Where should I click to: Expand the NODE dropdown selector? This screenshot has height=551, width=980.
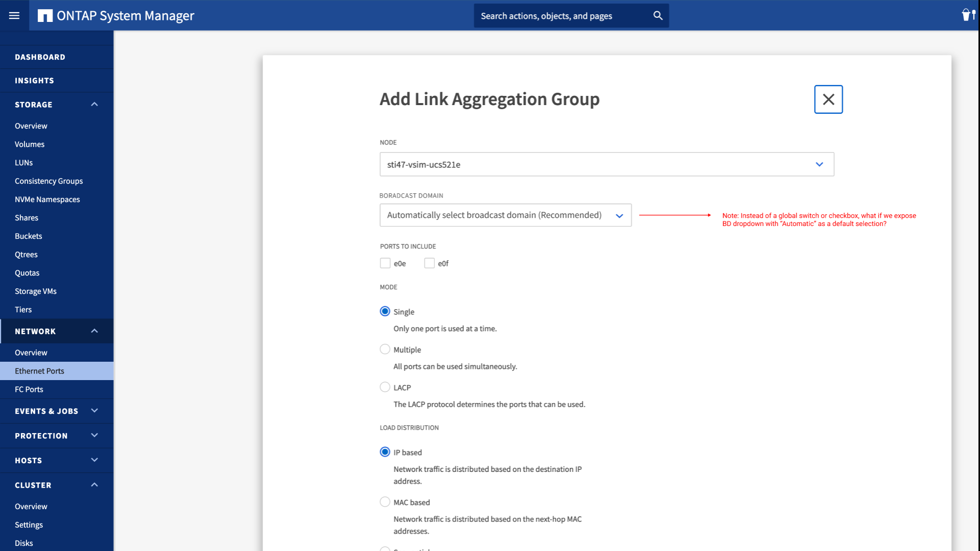(819, 164)
